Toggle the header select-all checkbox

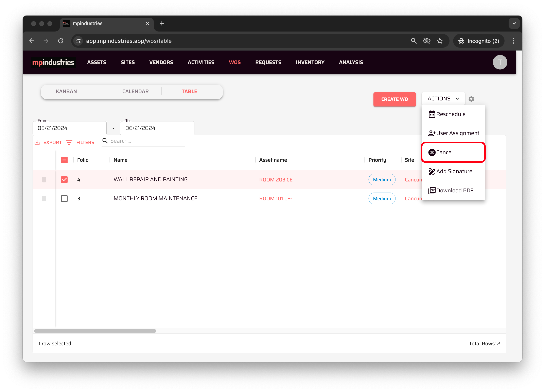(64, 160)
